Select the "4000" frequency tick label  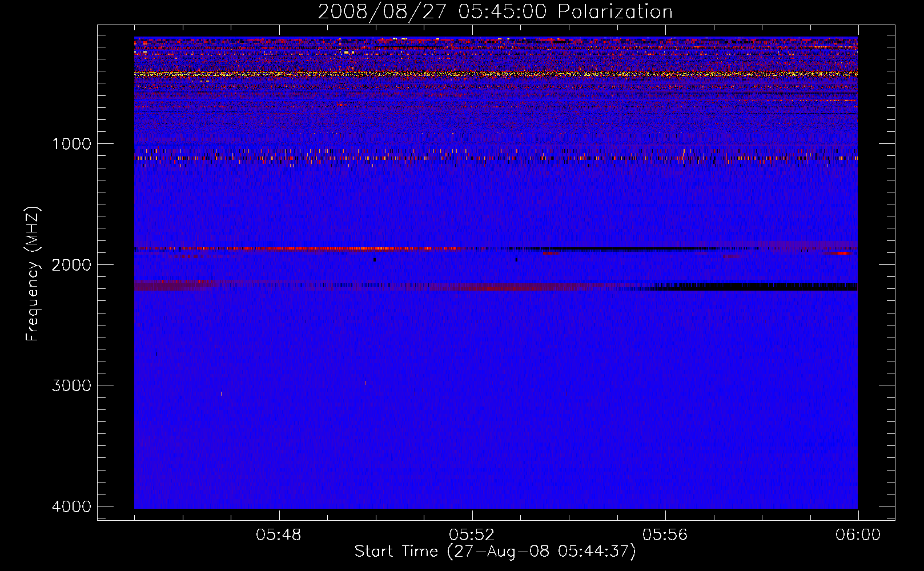point(72,506)
